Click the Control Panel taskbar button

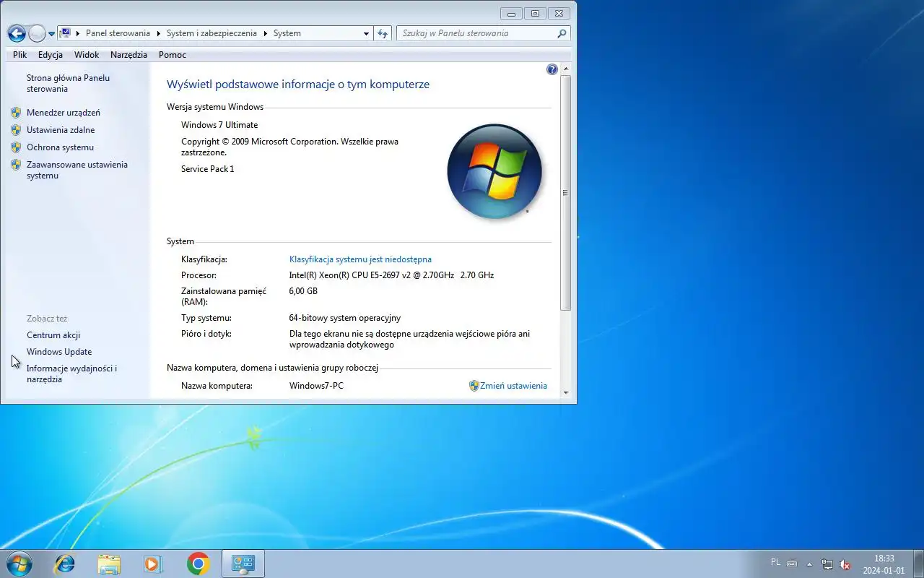[243, 564]
